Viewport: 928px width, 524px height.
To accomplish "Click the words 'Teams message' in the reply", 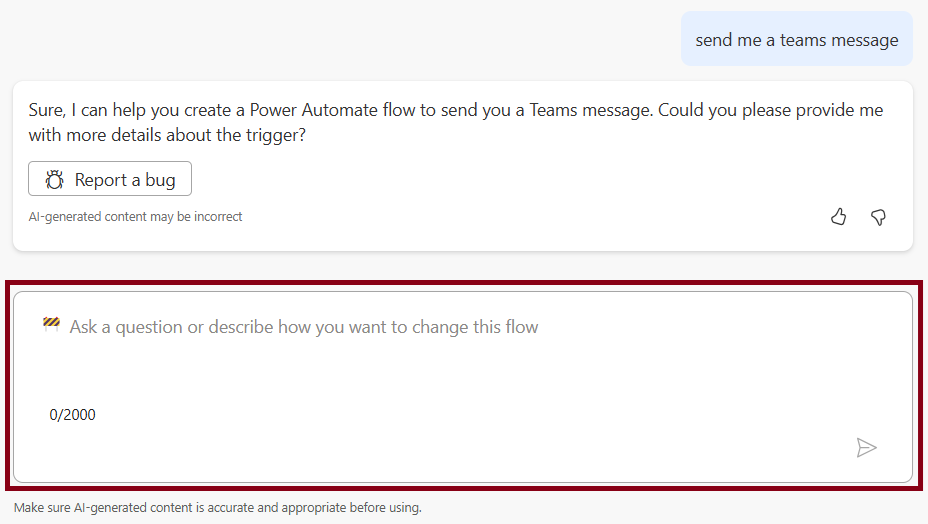I will (x=591, y=110).
